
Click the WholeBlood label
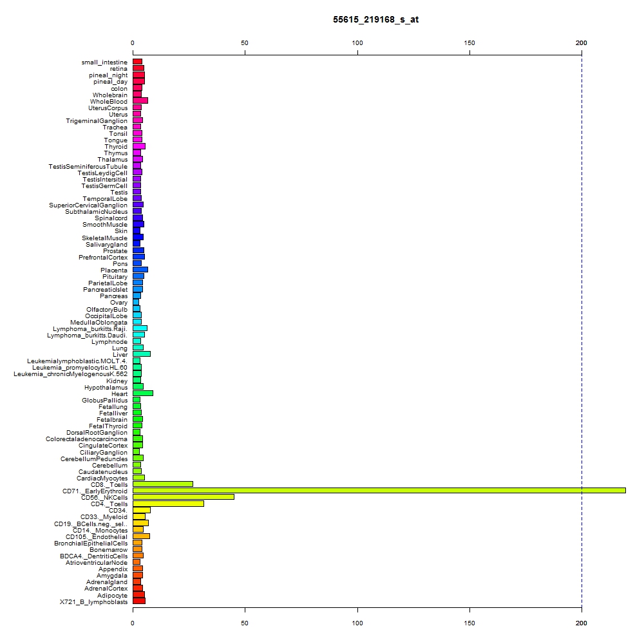tap(109, 102)
